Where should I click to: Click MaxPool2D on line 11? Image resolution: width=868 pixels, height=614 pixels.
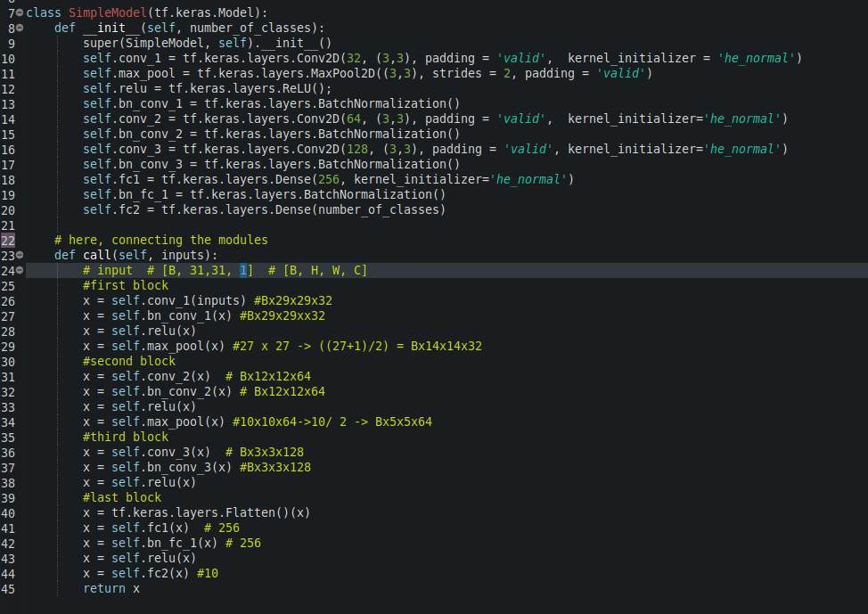[x=343, y=73]
